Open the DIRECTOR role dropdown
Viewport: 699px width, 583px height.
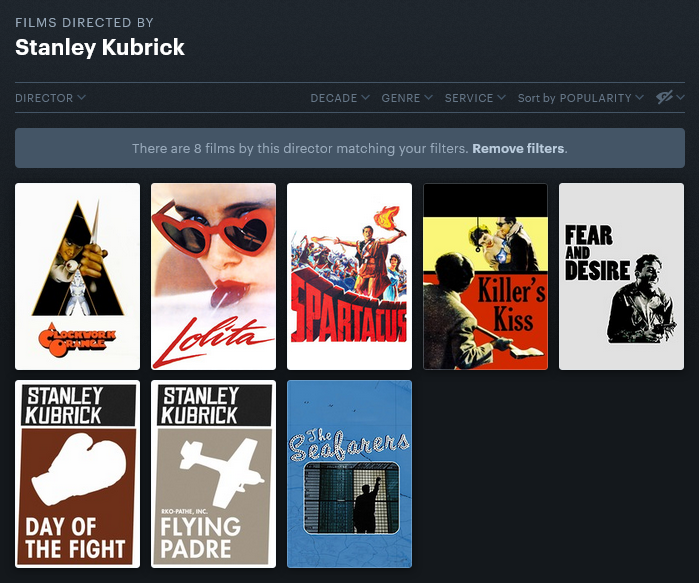(x=50, y=98)
